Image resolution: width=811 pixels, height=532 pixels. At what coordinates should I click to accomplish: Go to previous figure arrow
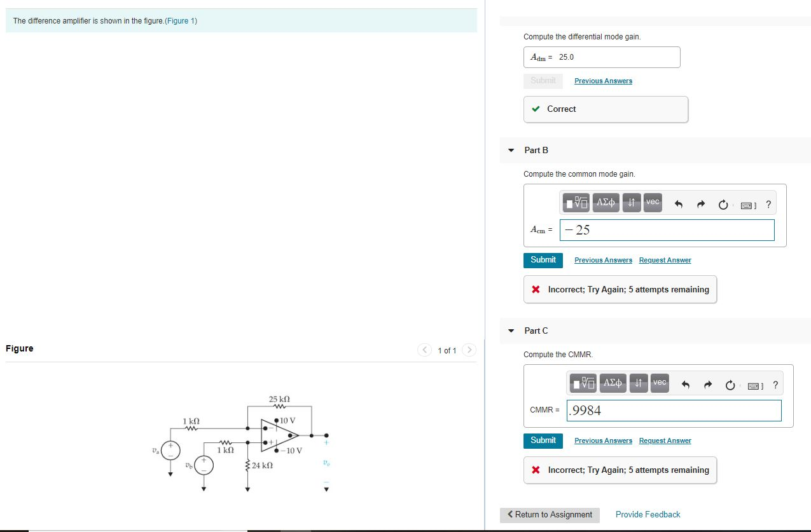pos(424,350)
